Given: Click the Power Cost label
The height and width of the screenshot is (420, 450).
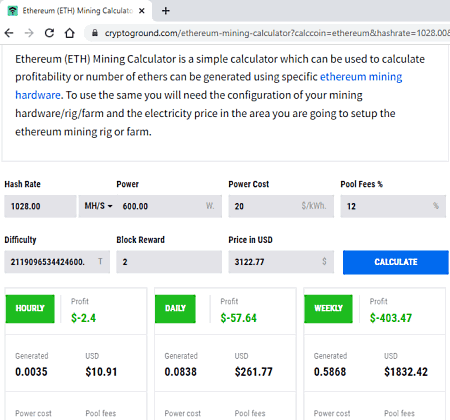Looking at the screenshot, I should 249,184.
